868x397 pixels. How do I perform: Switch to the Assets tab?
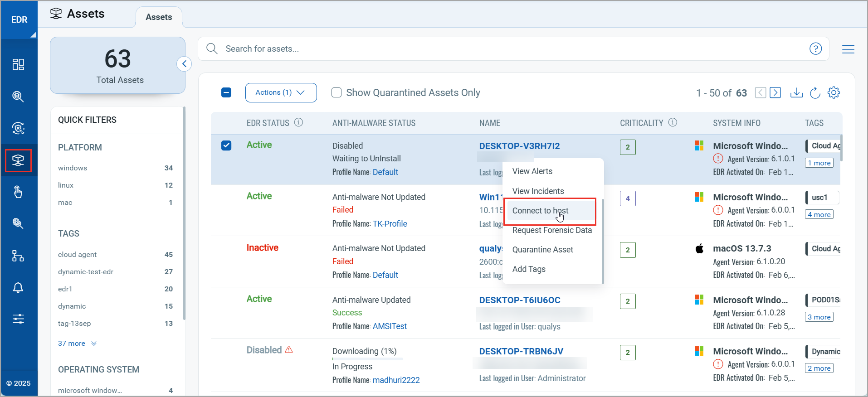point(159,17)
